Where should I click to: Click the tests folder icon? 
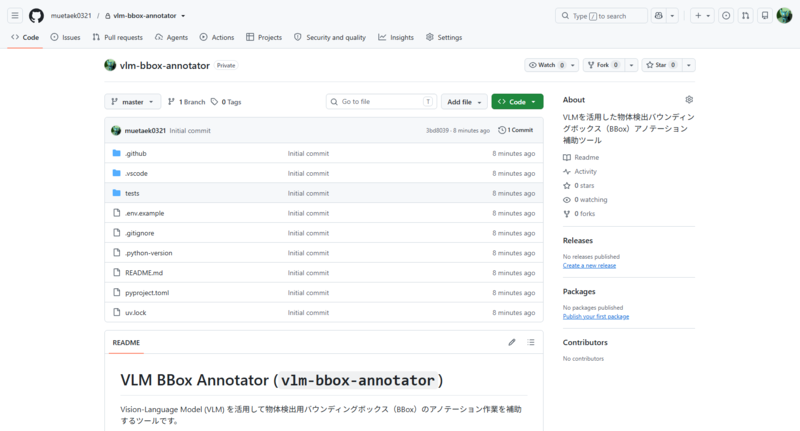(x=116, y=193)
